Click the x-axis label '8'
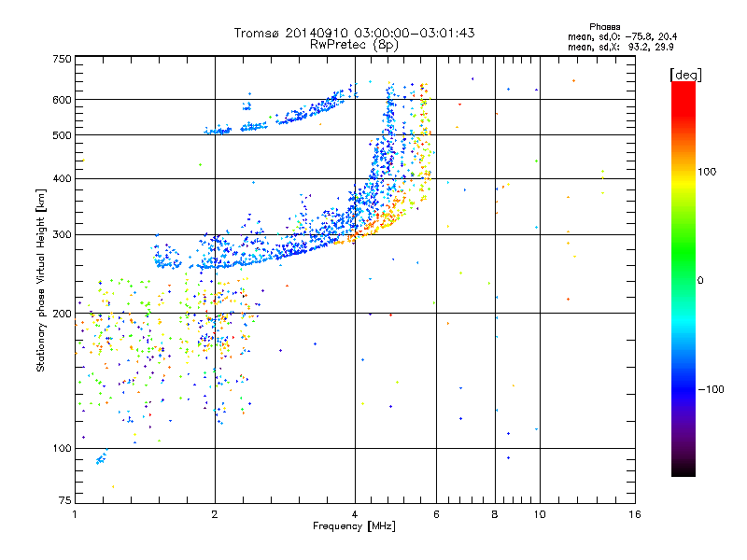 pos(495,514)
